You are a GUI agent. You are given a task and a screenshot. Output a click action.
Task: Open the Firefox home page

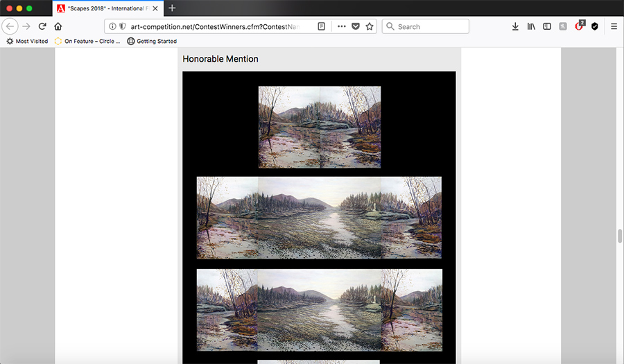pyautogui.click(x=58, y=26)
